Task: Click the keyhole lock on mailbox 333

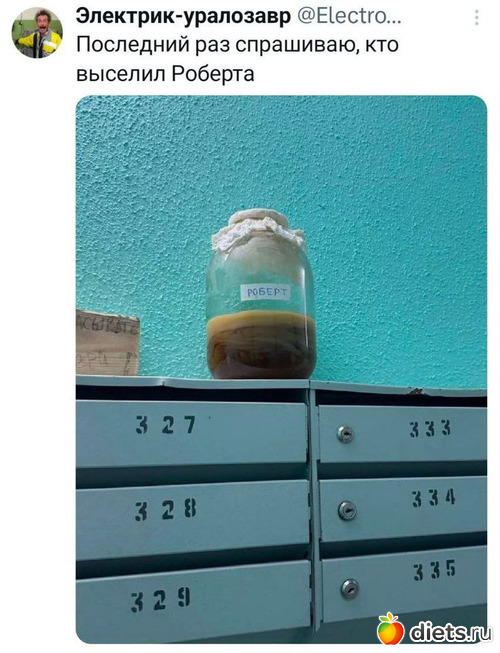Action: 345,434
